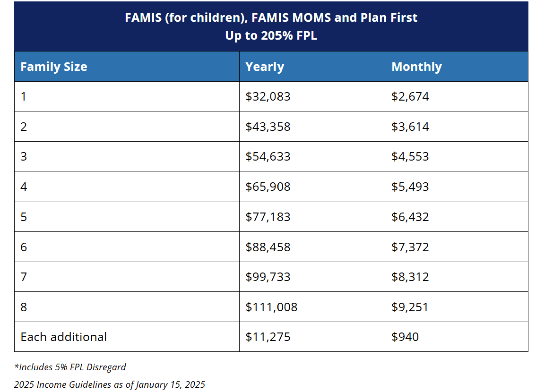
Task: Click the Family Size column header
Action: click(54, 67)
